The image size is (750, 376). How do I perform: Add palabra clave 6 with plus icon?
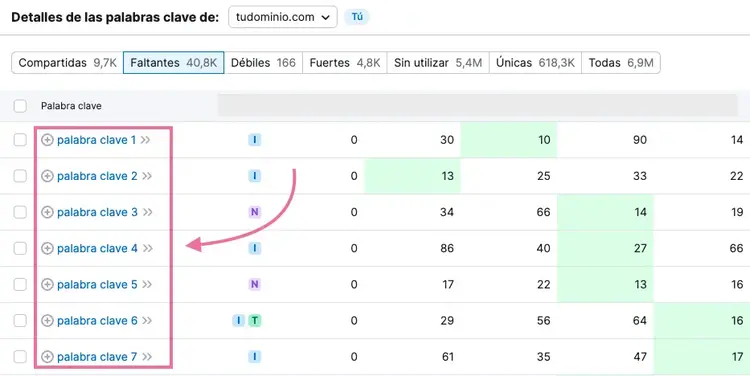(47, 321)
